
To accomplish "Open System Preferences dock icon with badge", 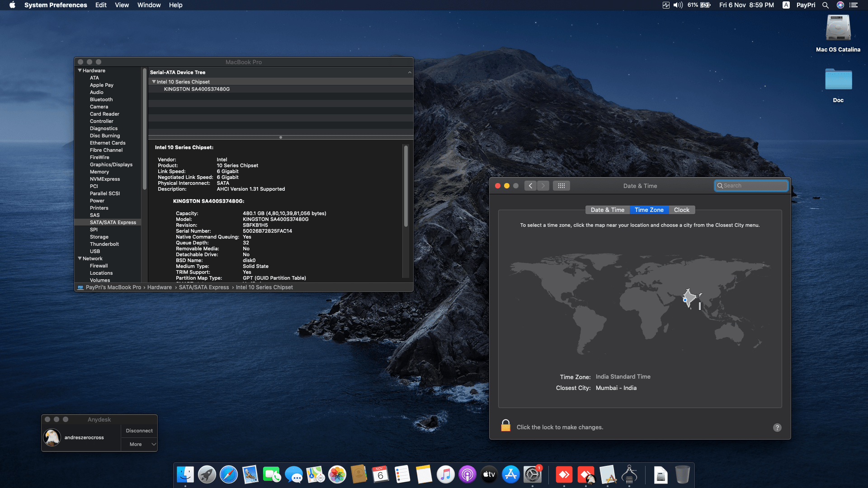I will point(533,475).
